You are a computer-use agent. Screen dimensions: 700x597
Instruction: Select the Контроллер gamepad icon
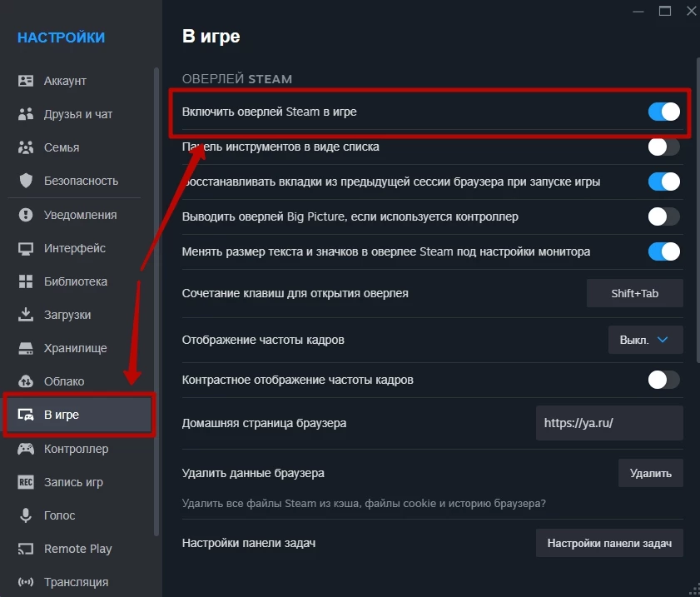(26, 449)
